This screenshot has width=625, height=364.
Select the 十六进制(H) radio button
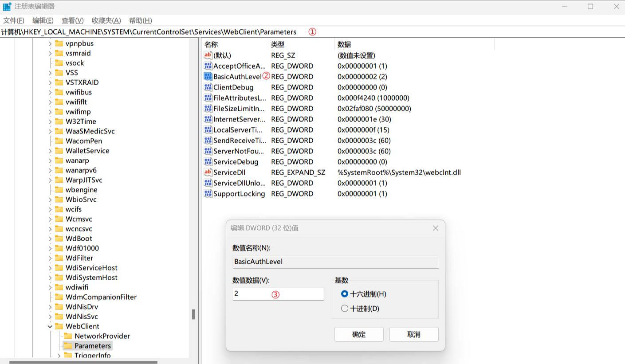click(345, 294)
